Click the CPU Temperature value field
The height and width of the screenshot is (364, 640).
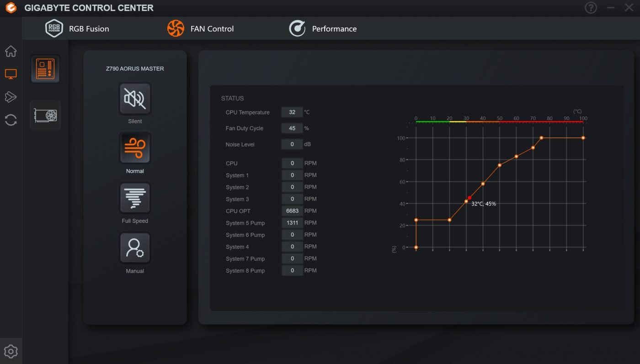tap(292, 112)
